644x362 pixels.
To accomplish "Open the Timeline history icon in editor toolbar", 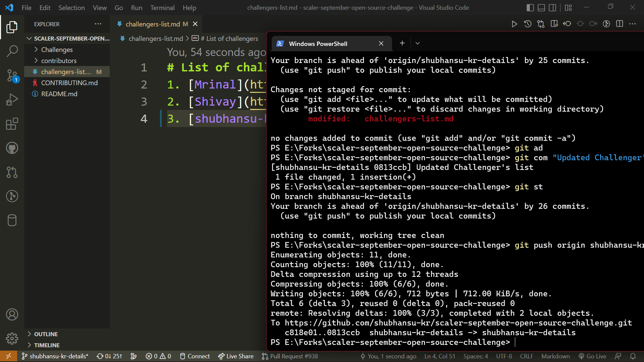I will [527, 24].
